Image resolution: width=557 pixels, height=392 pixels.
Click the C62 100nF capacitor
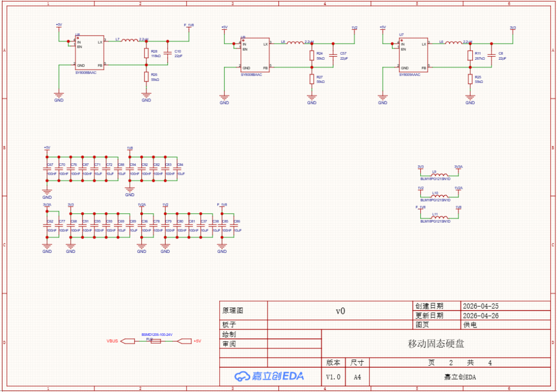click(x=47, y=226)
